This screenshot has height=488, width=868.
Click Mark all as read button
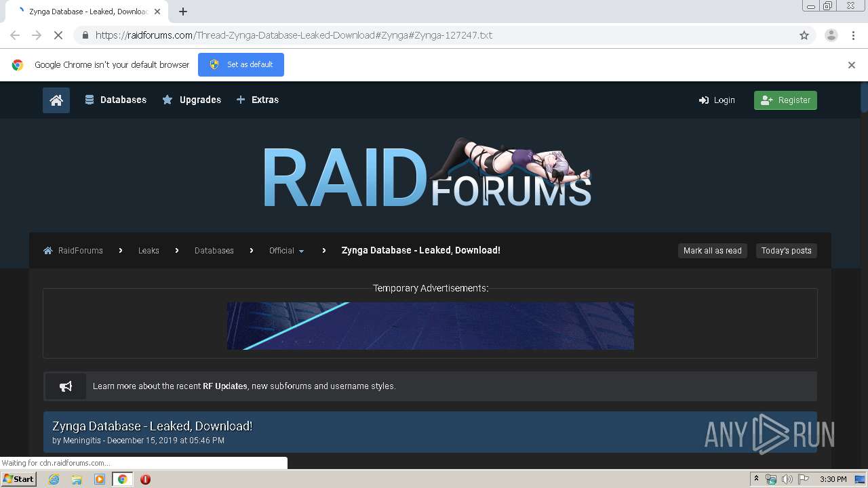click(x=712, y=251)
